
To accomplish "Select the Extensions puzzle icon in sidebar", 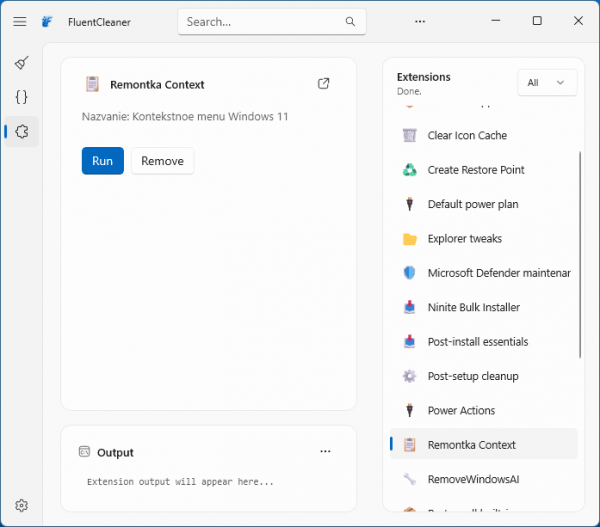I will (x=21, y=132).
